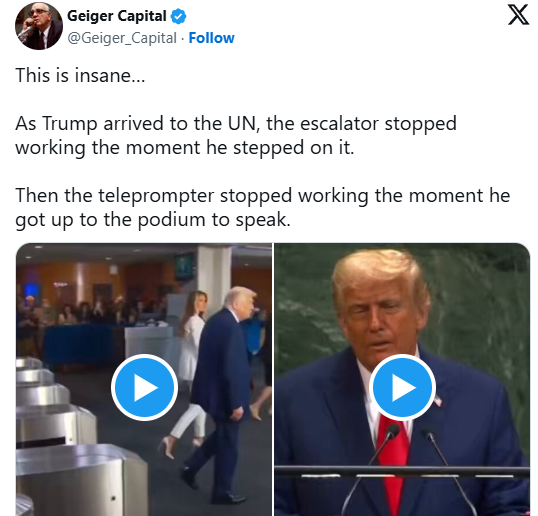This screenshot has width=538, height=516.
Task: Click the paragraph about the teleprompter
Action: (x=262, y=208)
